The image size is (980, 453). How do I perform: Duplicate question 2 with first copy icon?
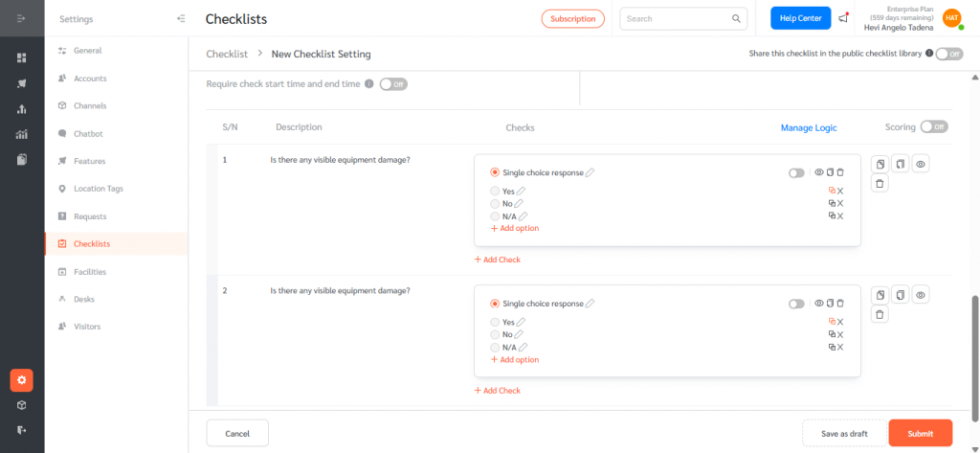pyautogui.click(x=880, y=295)
